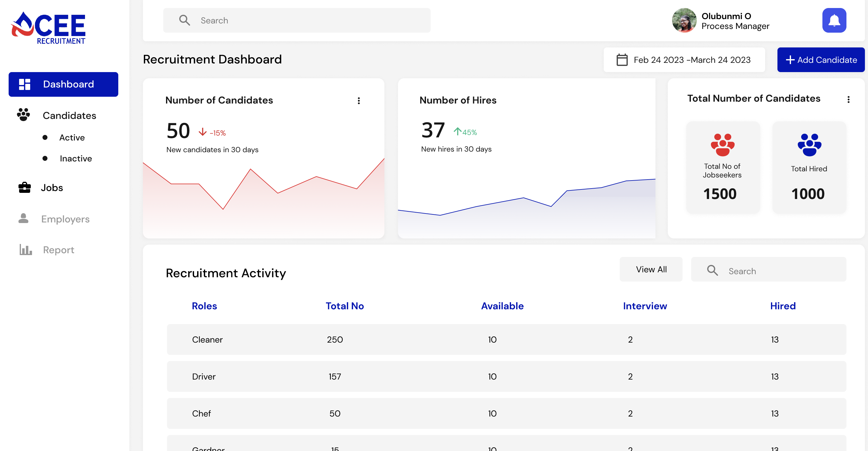
Task: Select the Candidates people icon
Action: [x=23, y=115]
